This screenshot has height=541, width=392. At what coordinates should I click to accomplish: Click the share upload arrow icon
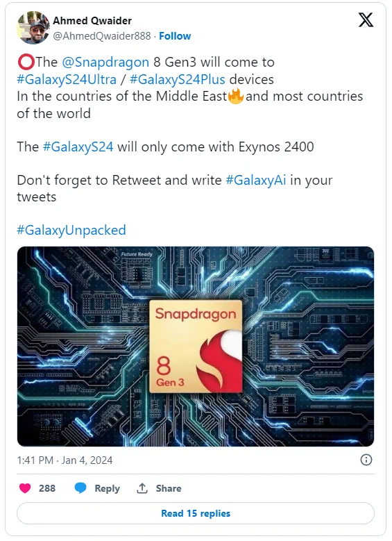pyautogui.click(x=142, y=488)
